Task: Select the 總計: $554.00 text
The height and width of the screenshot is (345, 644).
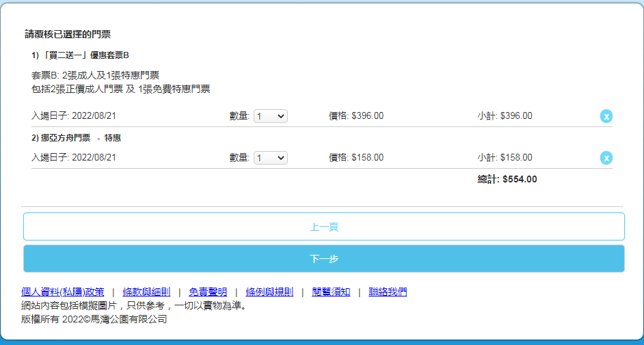Action: click(x=507, y=179)
